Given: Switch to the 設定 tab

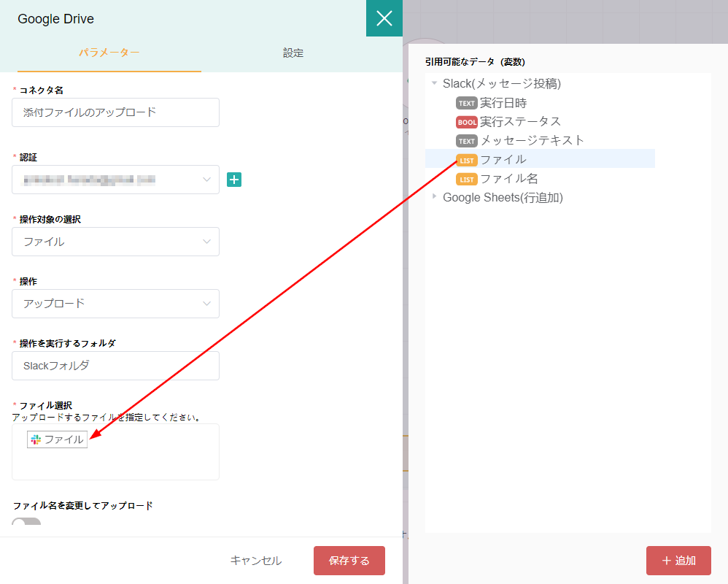Looking at the screenshot, I should (293, 53).
